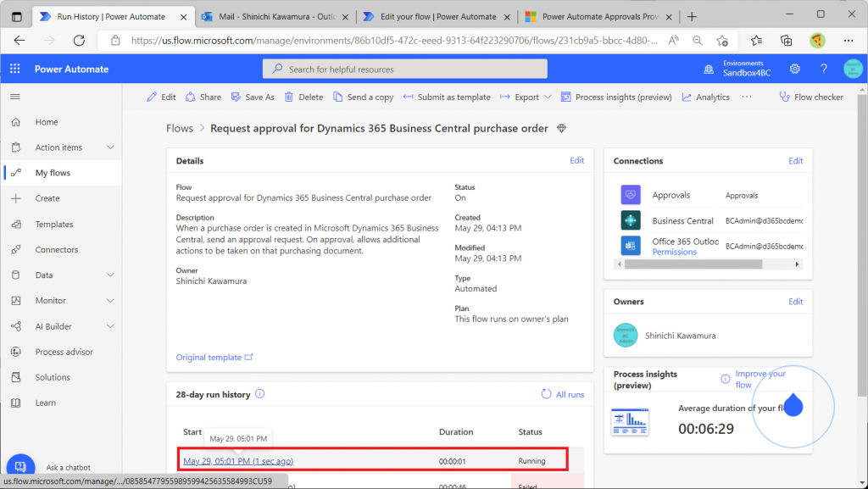Open Process insights (preview) in command bar
868x489 pixels.
(616, 97)
